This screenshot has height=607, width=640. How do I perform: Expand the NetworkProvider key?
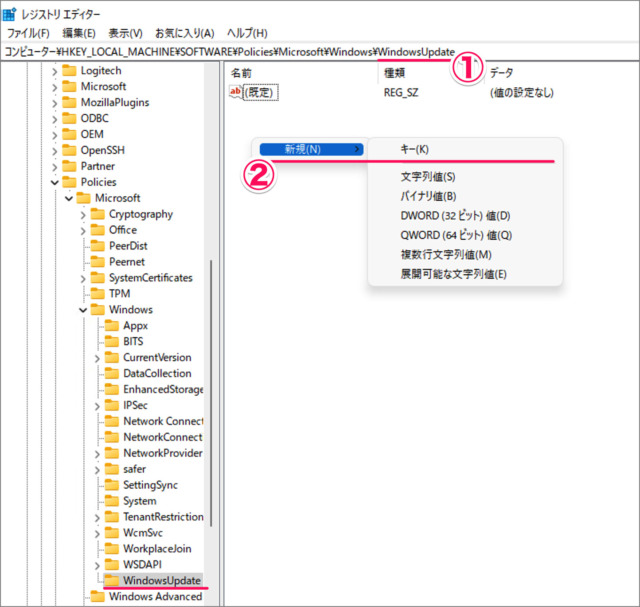coord(97,454)
